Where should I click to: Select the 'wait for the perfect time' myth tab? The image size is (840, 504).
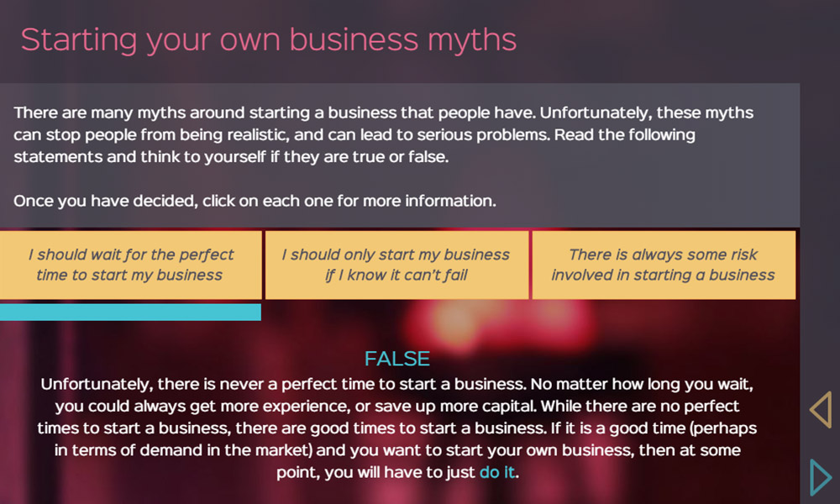pos(130,265)
